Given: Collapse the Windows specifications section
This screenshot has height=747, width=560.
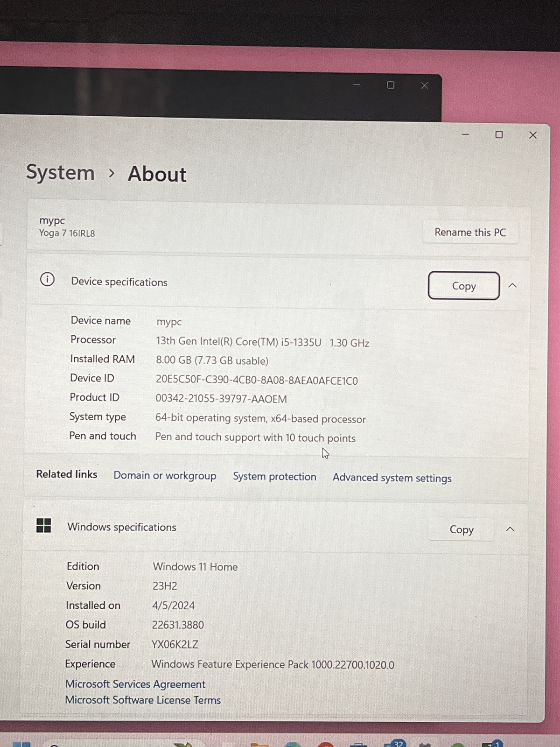Looking at the screenshot, I should coord(510,529).
